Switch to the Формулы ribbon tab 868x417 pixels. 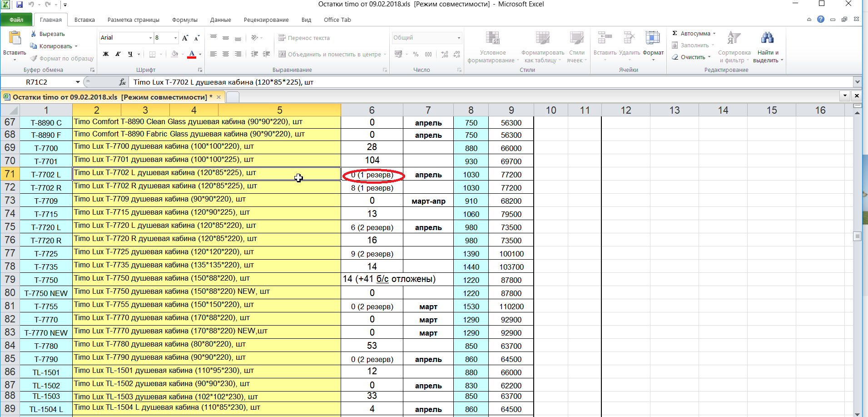tap(185, 20)
